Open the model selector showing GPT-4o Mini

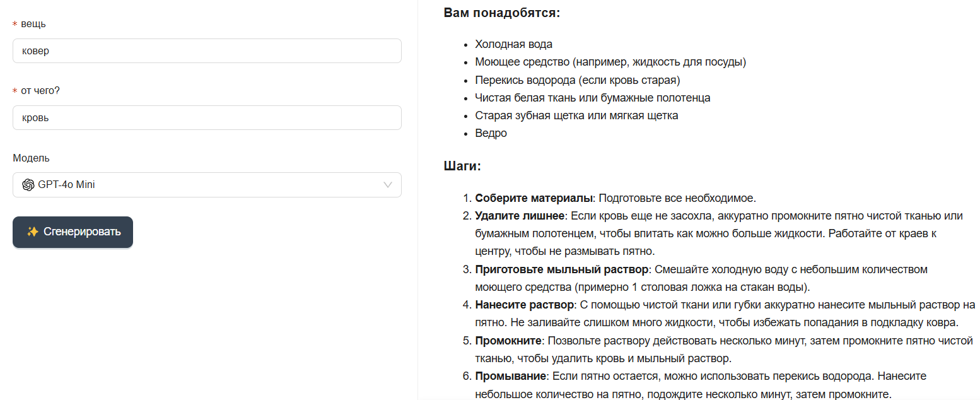click(x=207, y=184)
